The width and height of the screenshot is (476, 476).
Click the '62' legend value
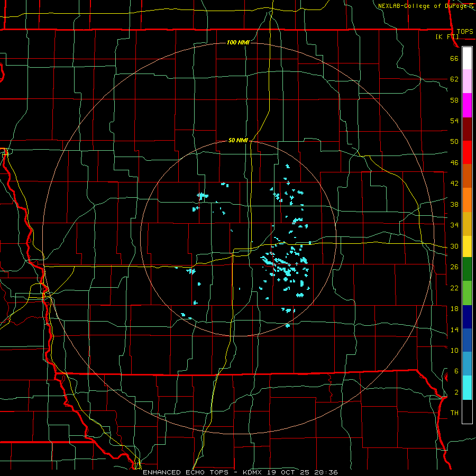[454, 79]
